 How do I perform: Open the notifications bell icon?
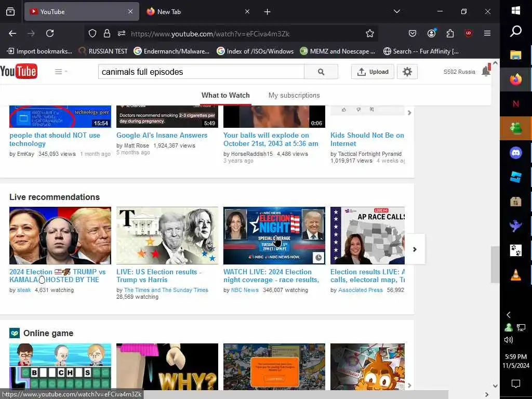486,71
